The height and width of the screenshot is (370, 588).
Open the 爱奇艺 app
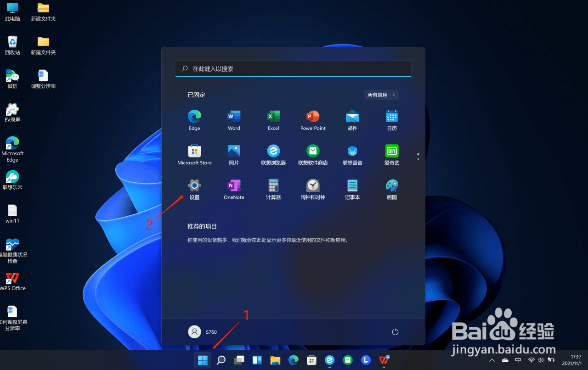[x=392, y=155]
